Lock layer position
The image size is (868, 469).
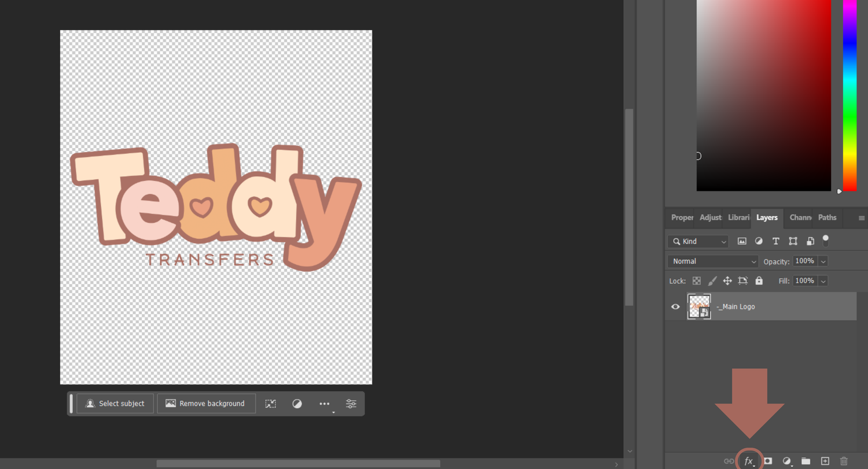click(727, 280)
